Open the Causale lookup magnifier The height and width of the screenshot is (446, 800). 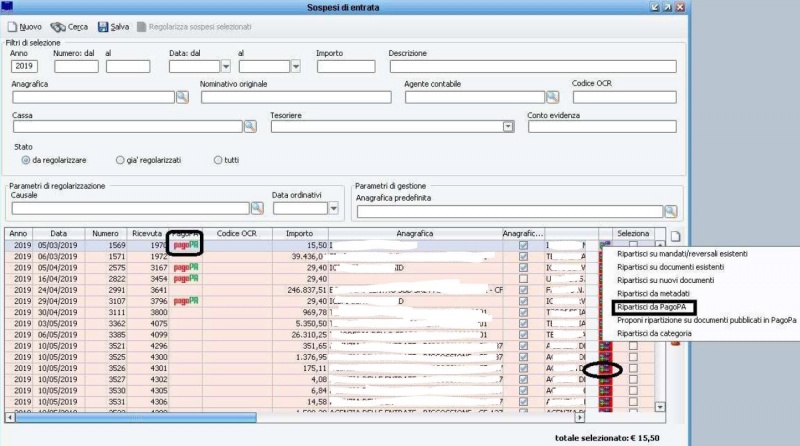tap(257, 208)
